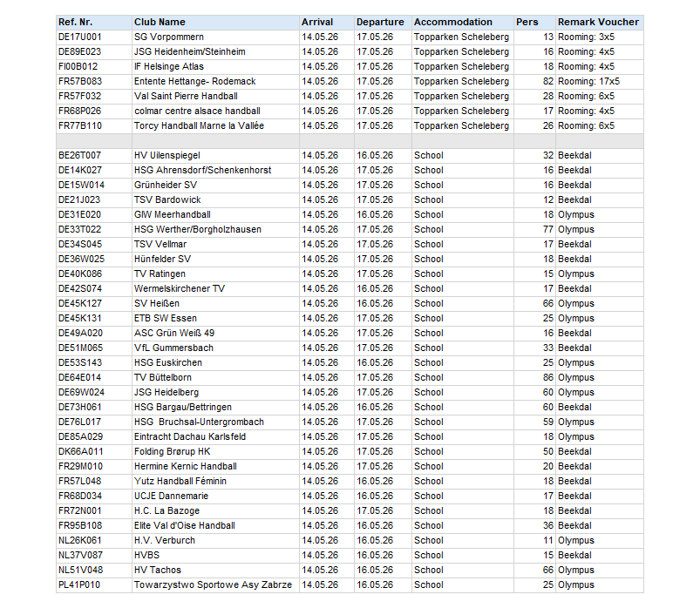The width and height of the screenshot is (700, 608).
Task: Click the Pers column header
Action: click(534, 23)
